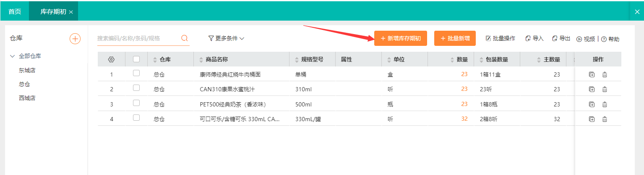Check the box for 康师傅经典红烧牛肉桶面 row
644x175 pixels.
pos(136,73)
